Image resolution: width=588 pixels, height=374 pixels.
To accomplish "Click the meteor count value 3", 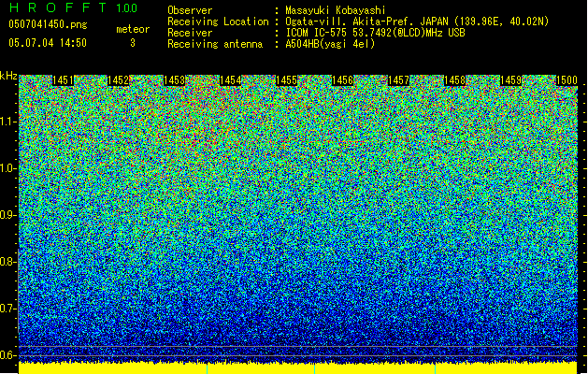I will coord(133,43).
